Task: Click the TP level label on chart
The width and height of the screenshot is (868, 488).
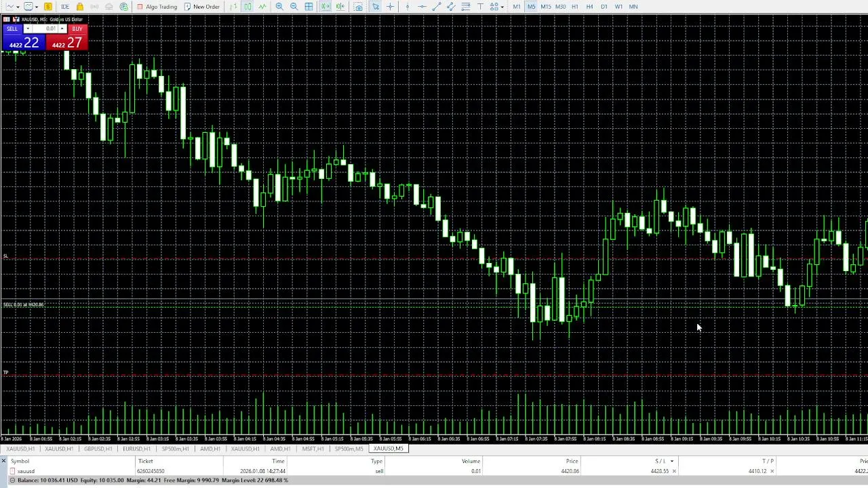Action: (x=5, y=373)
